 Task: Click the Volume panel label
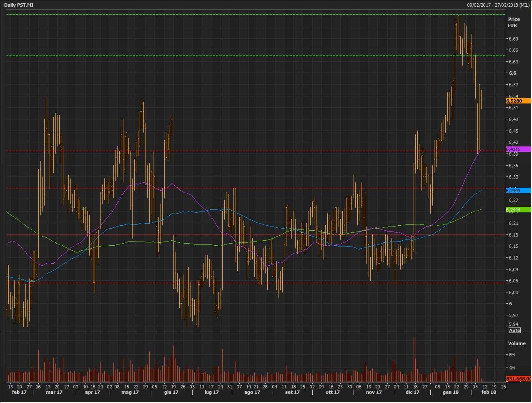coord(517,343)
